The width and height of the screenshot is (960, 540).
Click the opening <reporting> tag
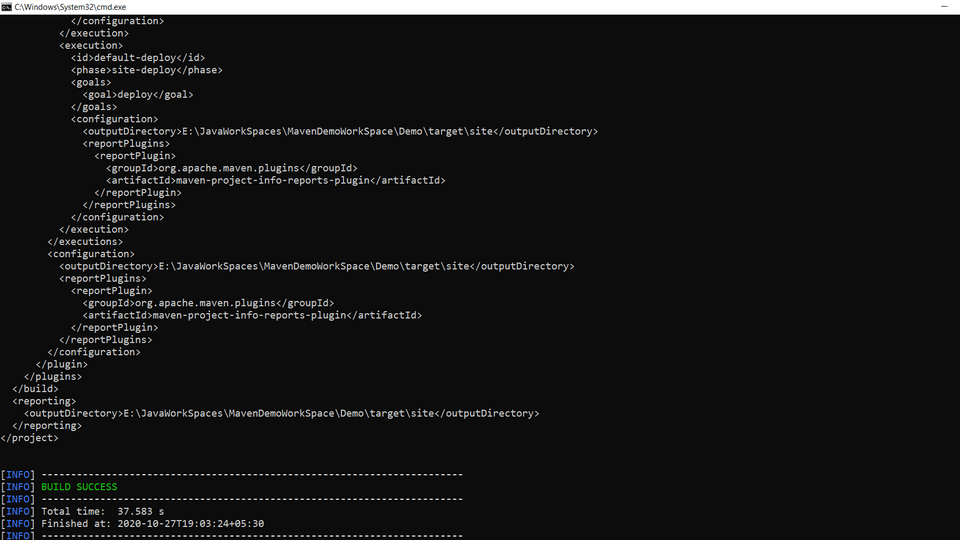44,401
